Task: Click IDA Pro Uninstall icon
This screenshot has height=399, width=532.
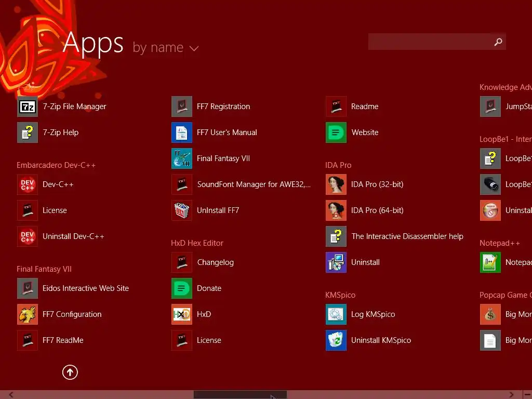Action: click(336, 262)
